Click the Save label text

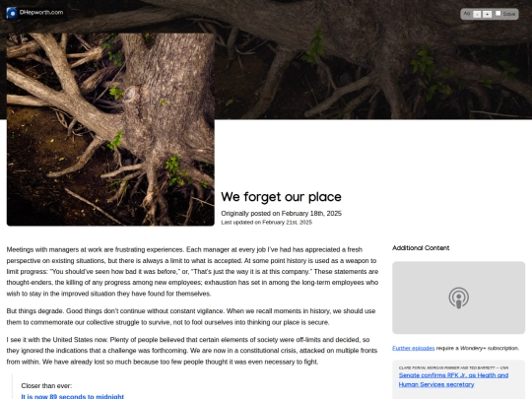[508, 14]
